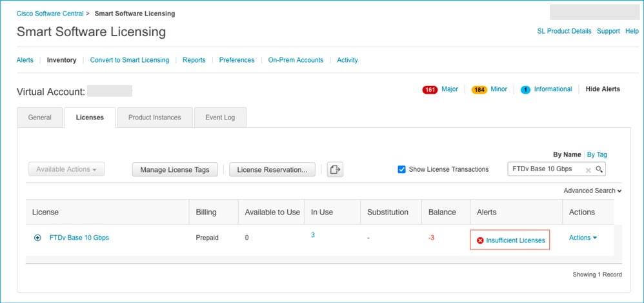
Task: Open Preferences navigation item
Action: 237,60
